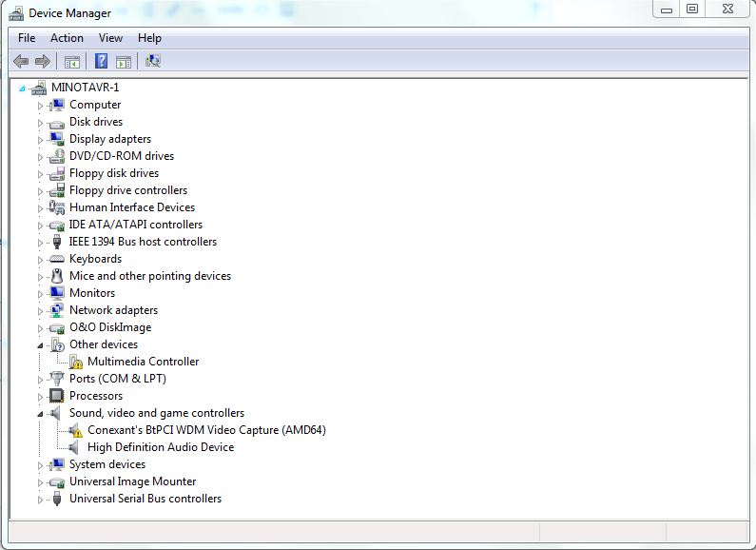
Task: Click the Floppy disk drives icon
Action: pos(56,173)
